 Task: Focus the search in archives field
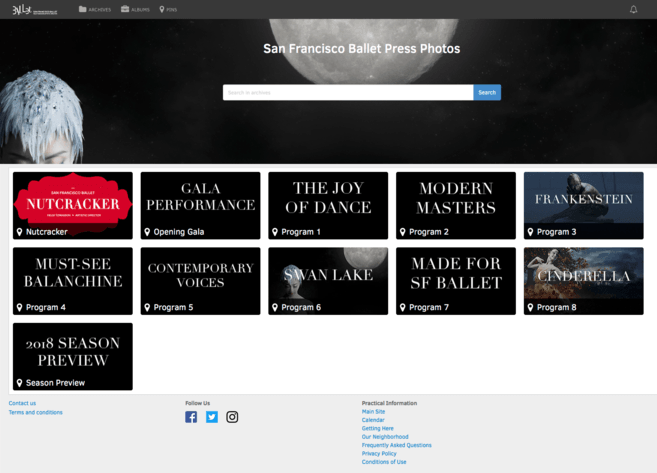pyautogui.click(x=348, y=93)
